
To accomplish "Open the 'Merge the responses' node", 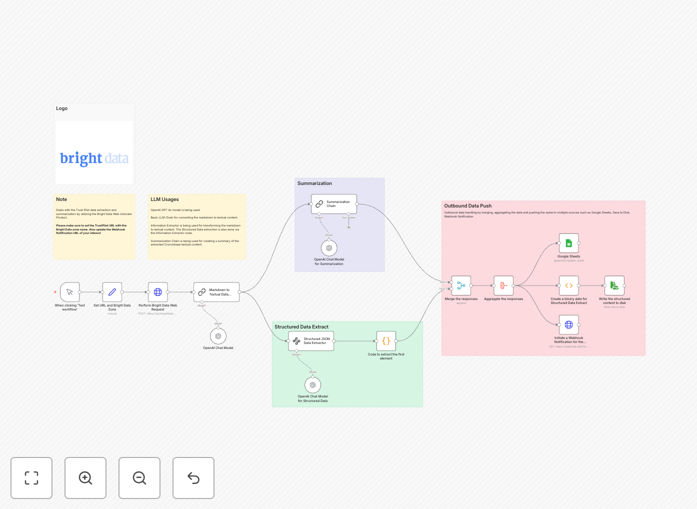I will [461, 285].
